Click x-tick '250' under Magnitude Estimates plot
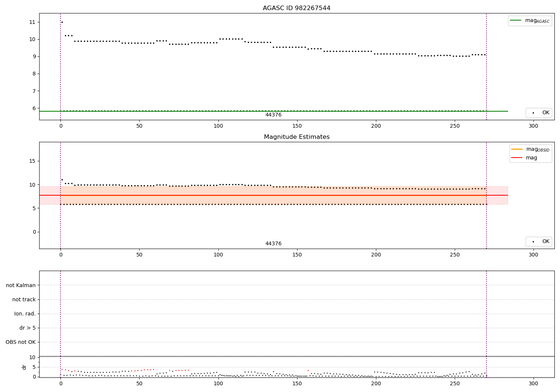The width and height of the screenshot is (560, 392). 455,255
